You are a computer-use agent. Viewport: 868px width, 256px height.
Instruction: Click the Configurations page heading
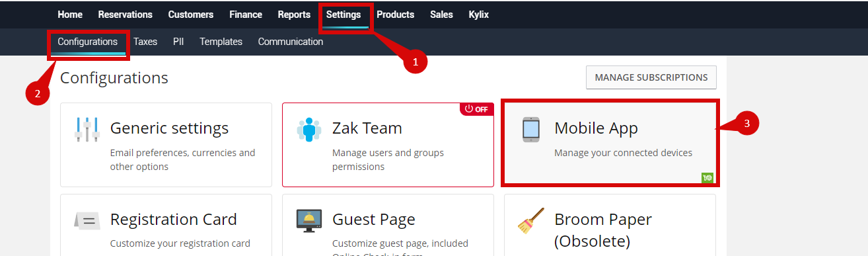tap(114, 78)
